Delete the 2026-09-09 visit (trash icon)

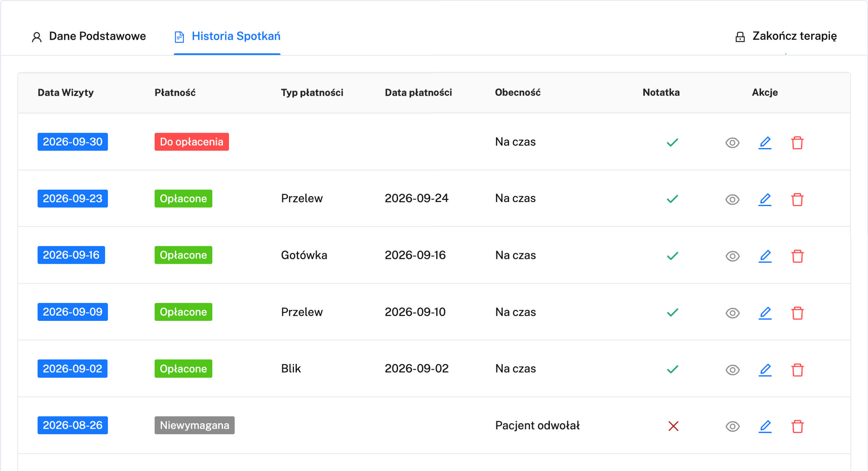coord(797,313)
